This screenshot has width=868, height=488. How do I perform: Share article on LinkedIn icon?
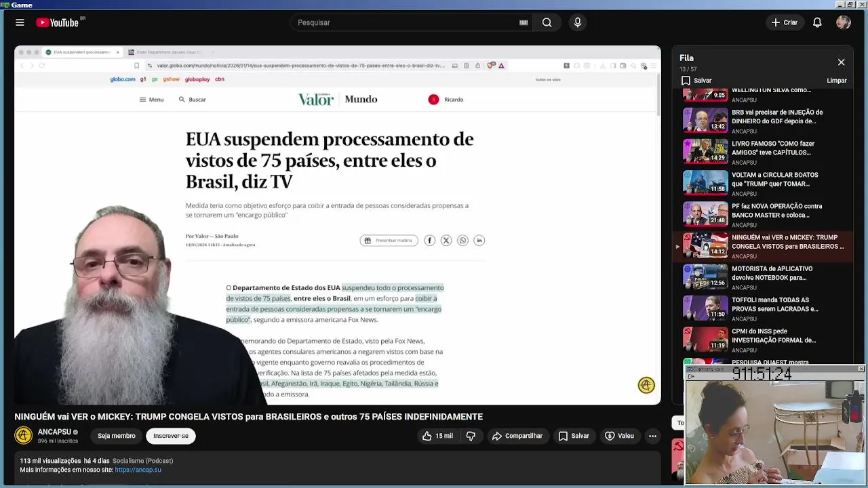[479, 241]
